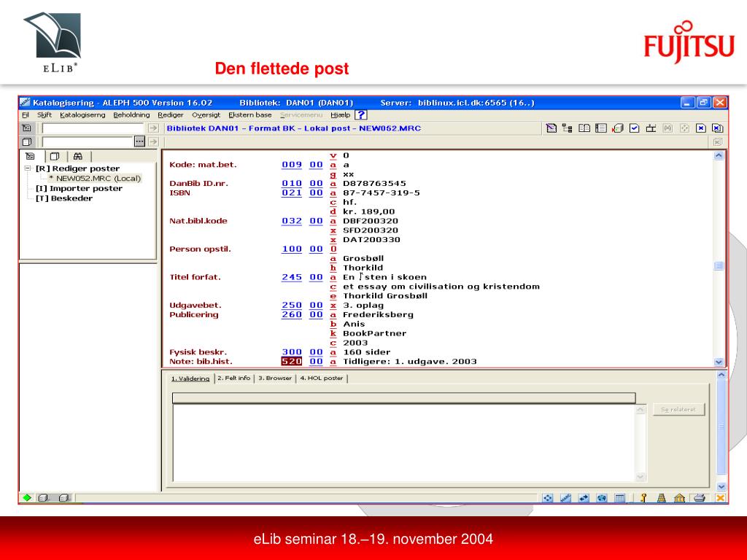Switch to the 4. HOL poster tab
747x560 pixels.
322,378
